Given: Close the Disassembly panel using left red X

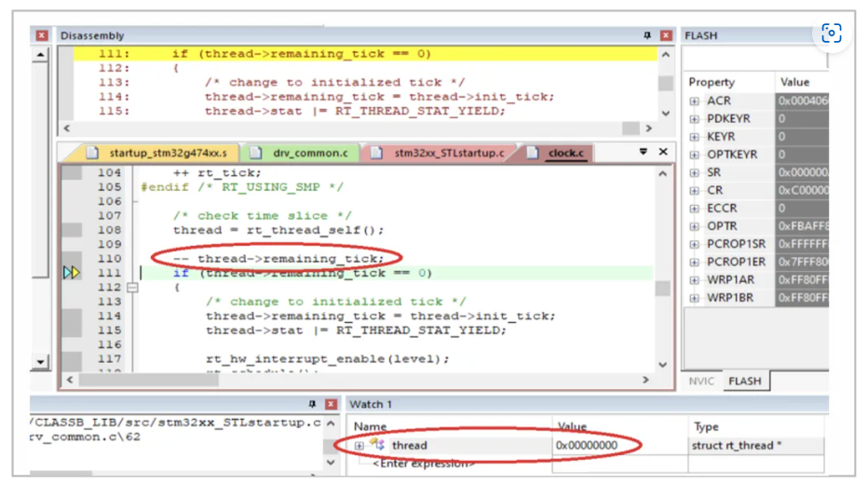Looking at the screenshot, I should 42,35.
